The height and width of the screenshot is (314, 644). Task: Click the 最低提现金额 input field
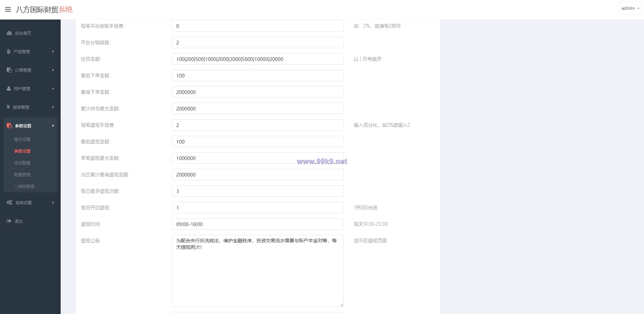pyautogui.click(x=258, y=142)
